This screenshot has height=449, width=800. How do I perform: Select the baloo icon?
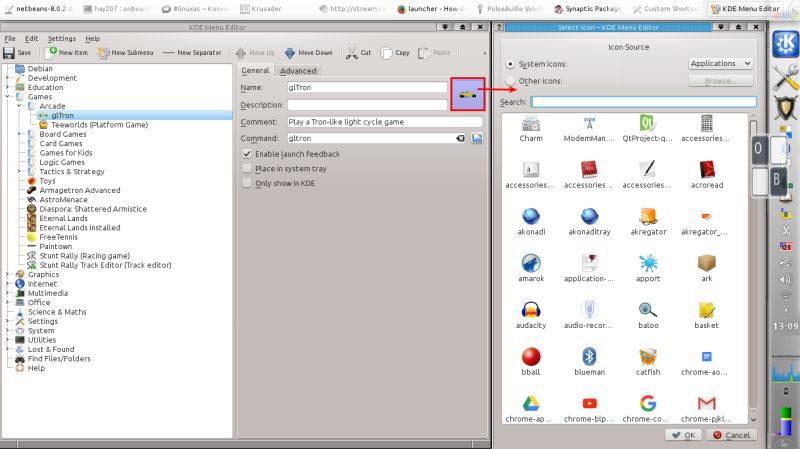(648, 315)
